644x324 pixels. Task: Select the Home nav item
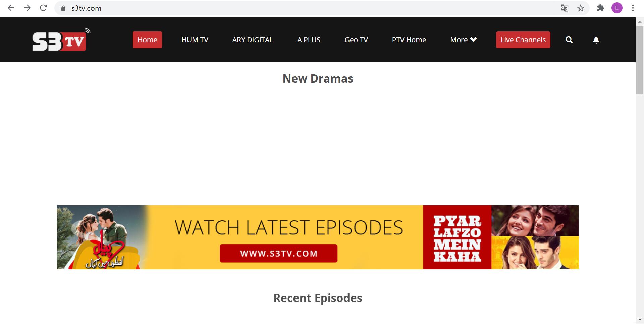(x=147, y=40)
